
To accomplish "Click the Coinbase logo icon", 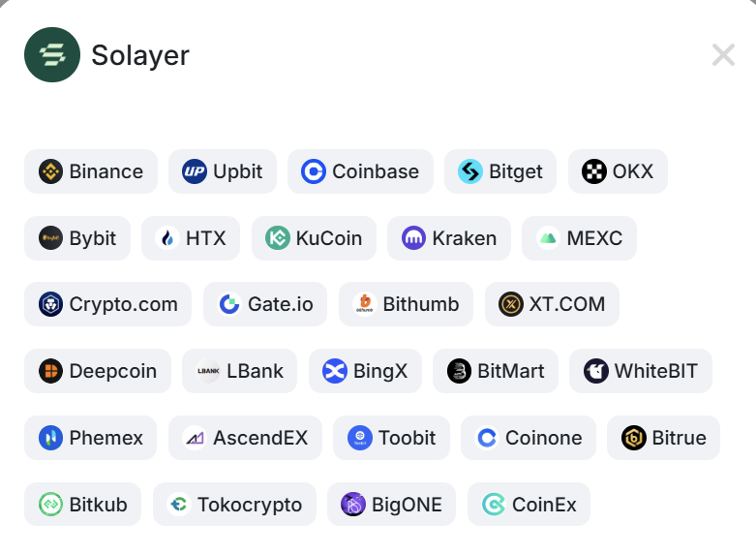I will 314,171.
